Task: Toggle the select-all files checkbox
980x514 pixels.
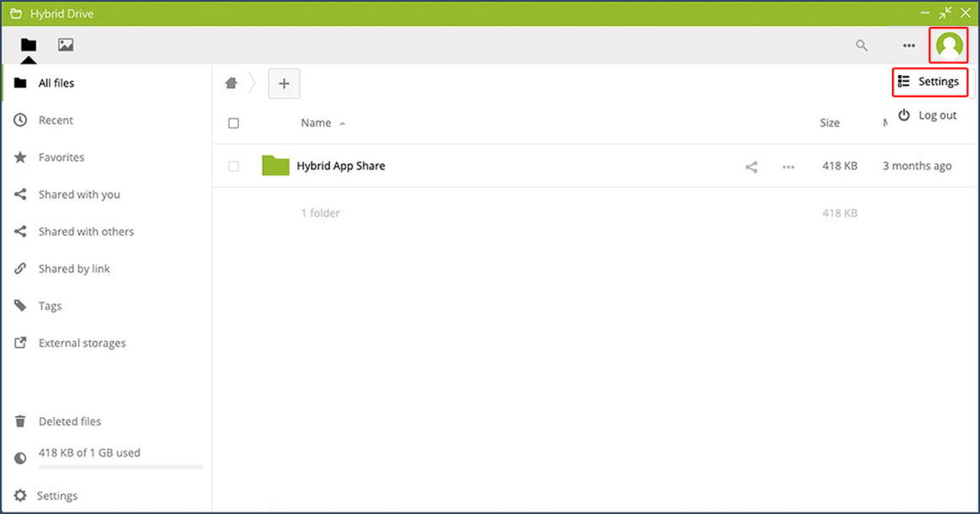Action: tap(234, 123)
